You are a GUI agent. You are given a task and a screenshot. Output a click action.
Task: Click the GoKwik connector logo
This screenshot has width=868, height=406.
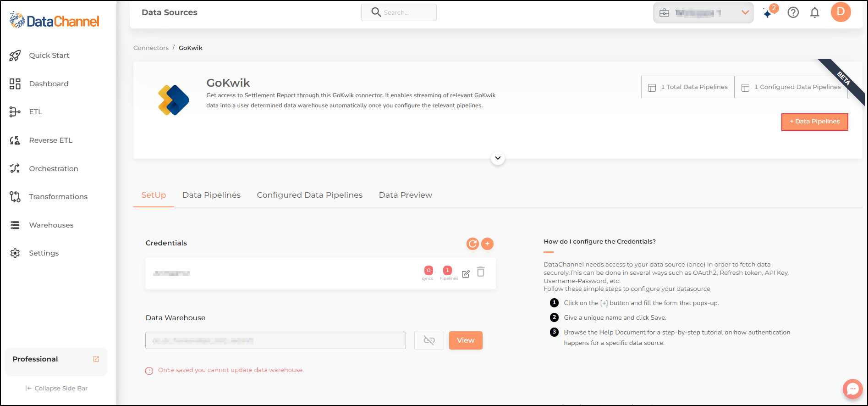click(173, 100)
